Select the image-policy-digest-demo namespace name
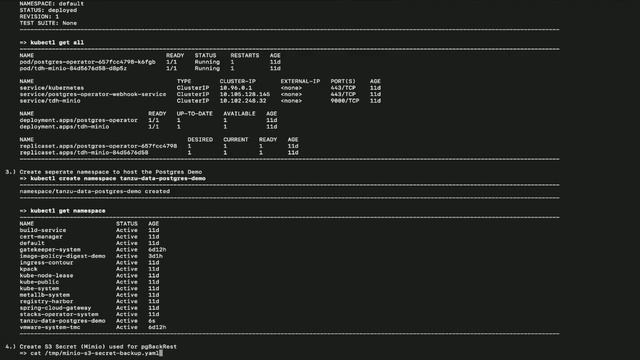Screen dimensions: 640x360 62,256
